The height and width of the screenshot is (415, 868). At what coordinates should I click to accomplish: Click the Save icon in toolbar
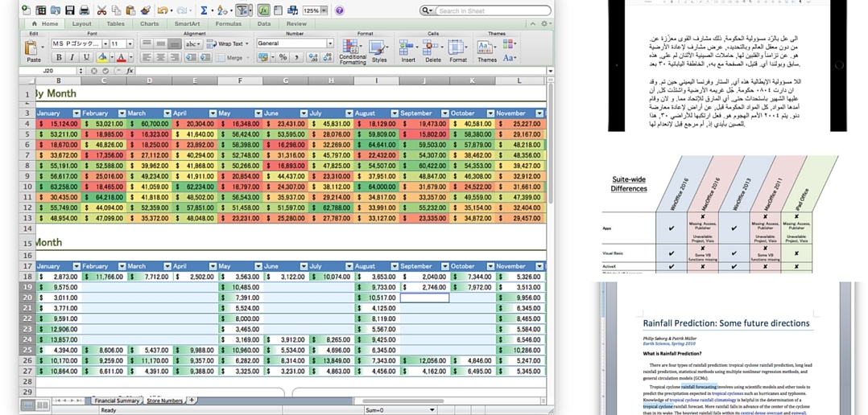(70, 10)
